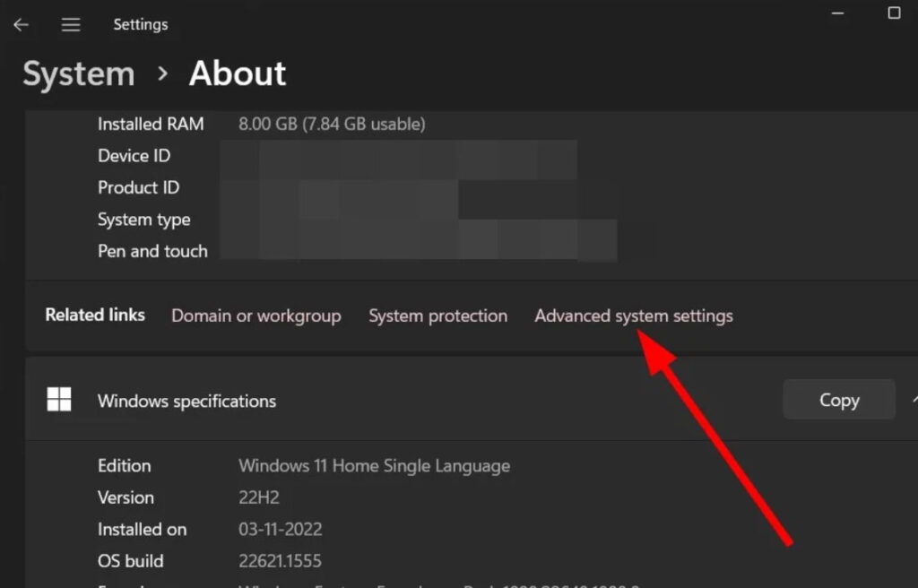This screenshot has height=588, width=918.
Task: Click the Product ID label
Action: (x=139, y=187)
